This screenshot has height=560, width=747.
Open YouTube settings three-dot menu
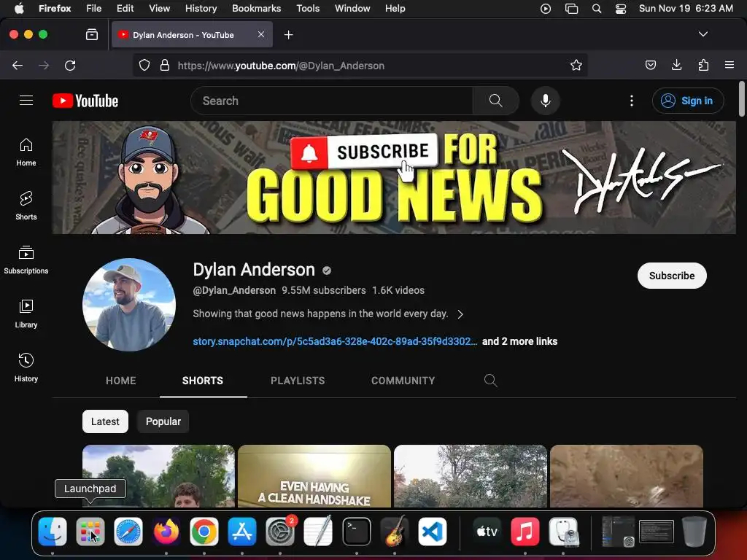632,101
